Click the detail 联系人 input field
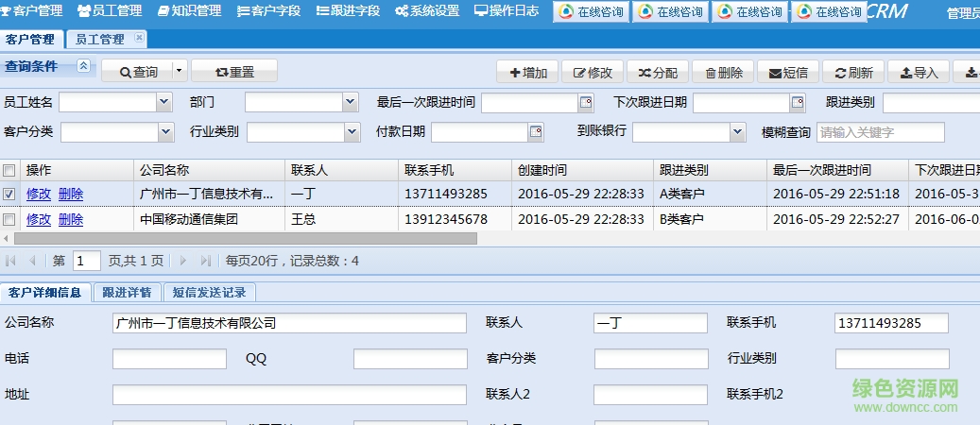The width and height of the screenshot is (980, 425). click(650, 323)
